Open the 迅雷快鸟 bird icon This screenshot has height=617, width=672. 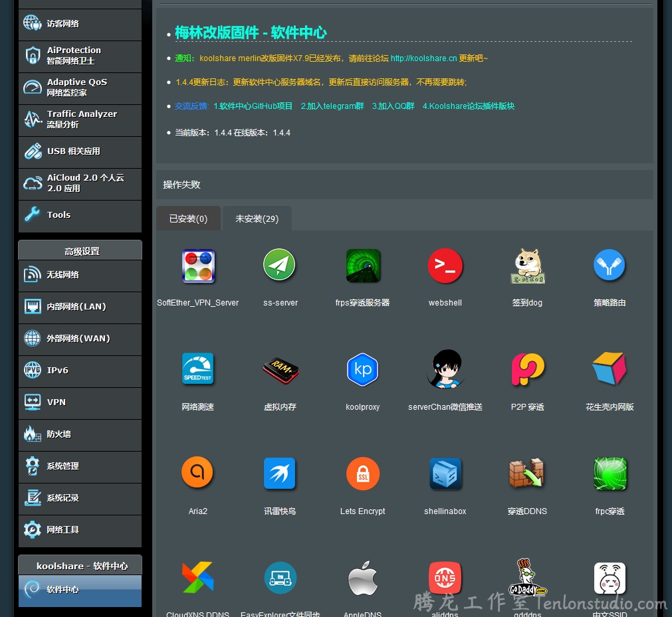click(x=279, y=473)
